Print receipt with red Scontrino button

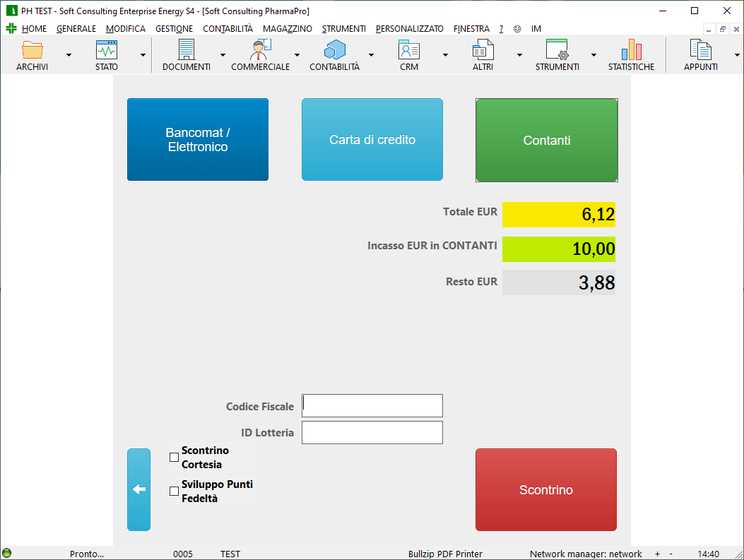546,490
